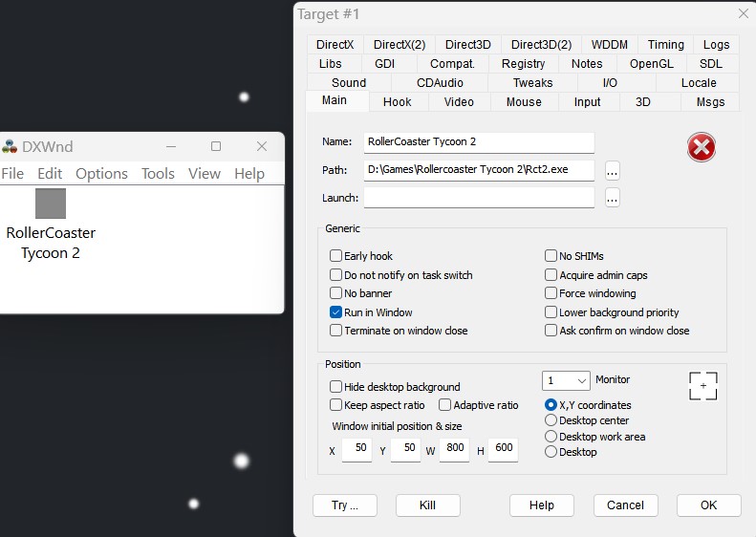Open the CDAudio tab
Image resolution: width=756 pixels, height=537 pixels.
tap(440, 83)
